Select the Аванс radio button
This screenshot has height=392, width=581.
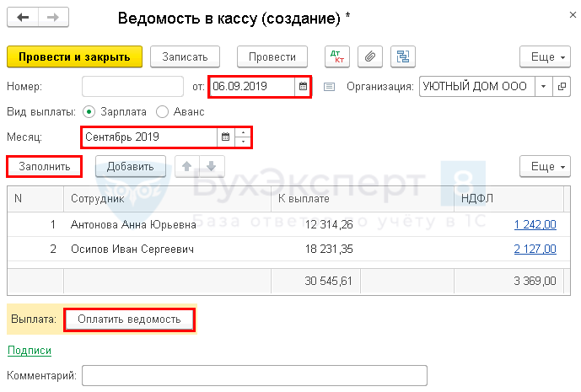[162, 112]
